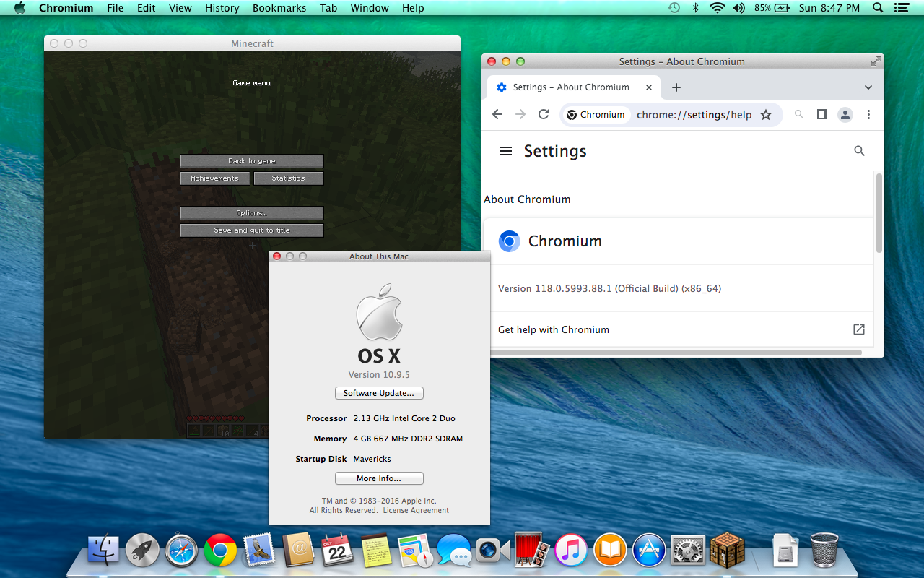This screenshot has height=578, width=924.
Task: Open the Notes app in Dock
Action: (376, 551)
